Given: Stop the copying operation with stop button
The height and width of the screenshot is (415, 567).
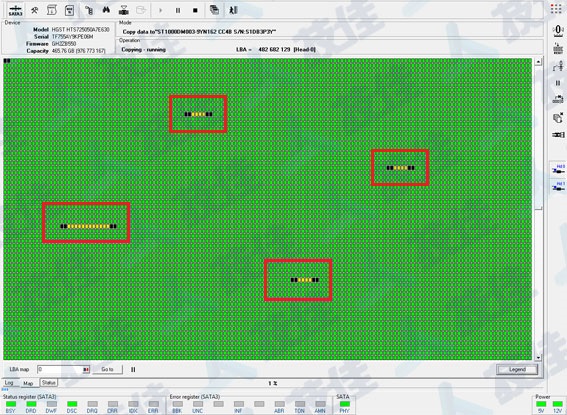Looking at the screenshot, I should point(195,10).
